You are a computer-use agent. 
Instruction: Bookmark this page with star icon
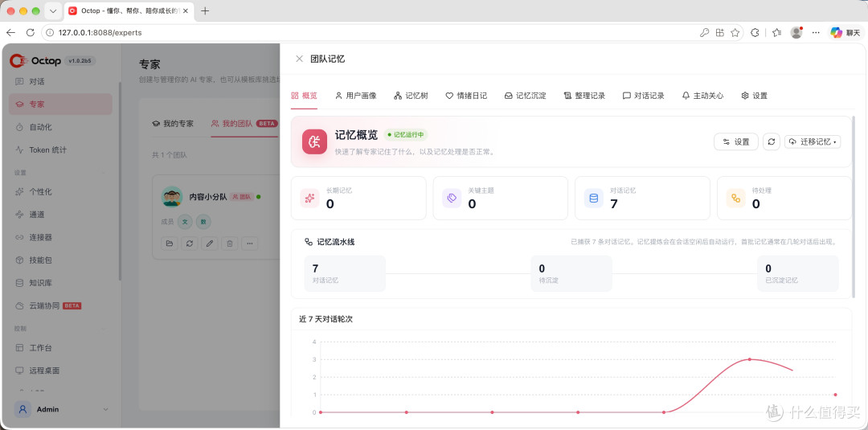click(735, 33)
